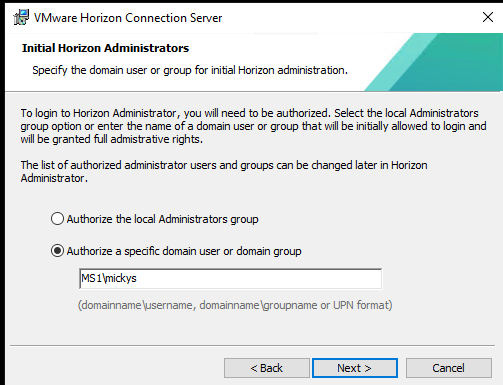Close the Horizon Connection Server installer window
This screenshot has width=503, height=385.
tap(488, 17)
